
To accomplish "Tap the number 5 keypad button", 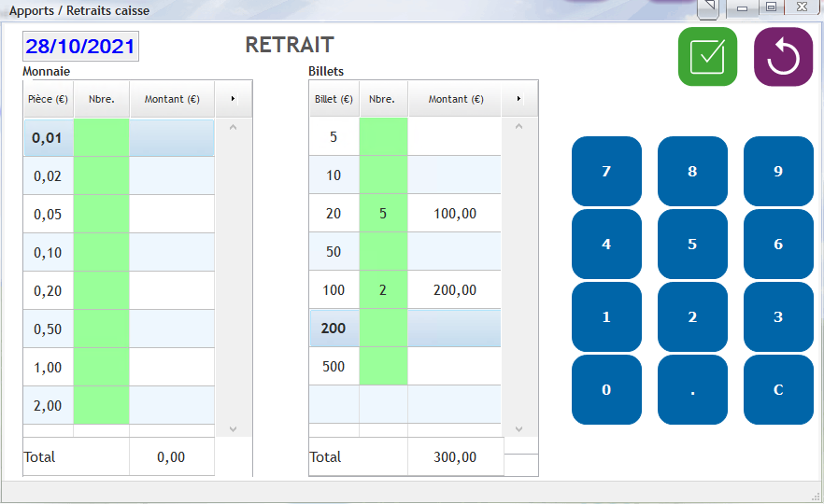I will tap(692, 245).
